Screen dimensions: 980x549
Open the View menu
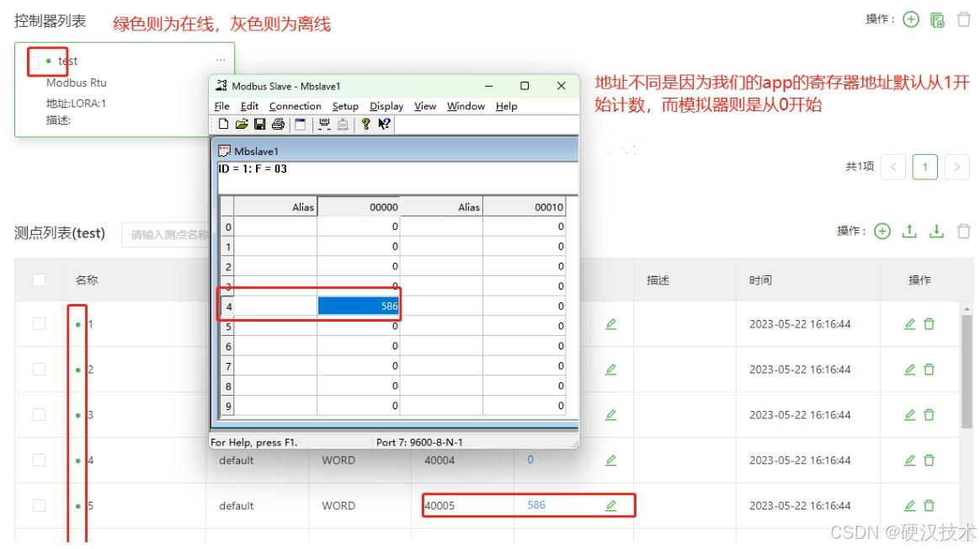click(x=425, y=106)
